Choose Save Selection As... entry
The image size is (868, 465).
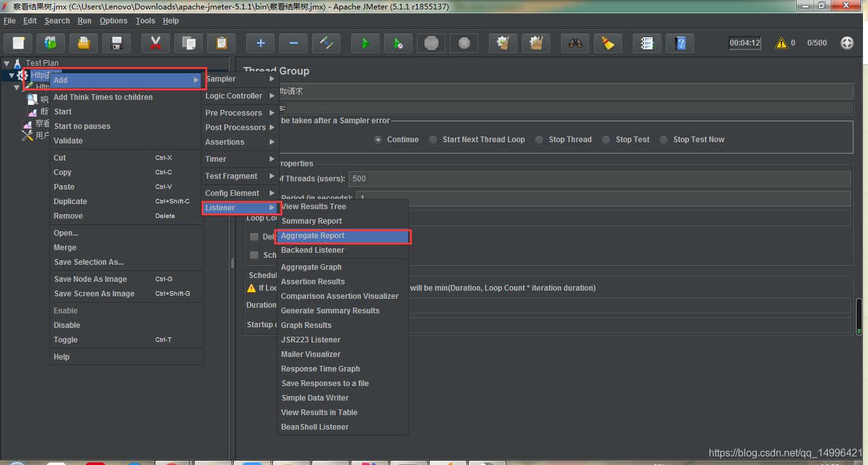126,262
